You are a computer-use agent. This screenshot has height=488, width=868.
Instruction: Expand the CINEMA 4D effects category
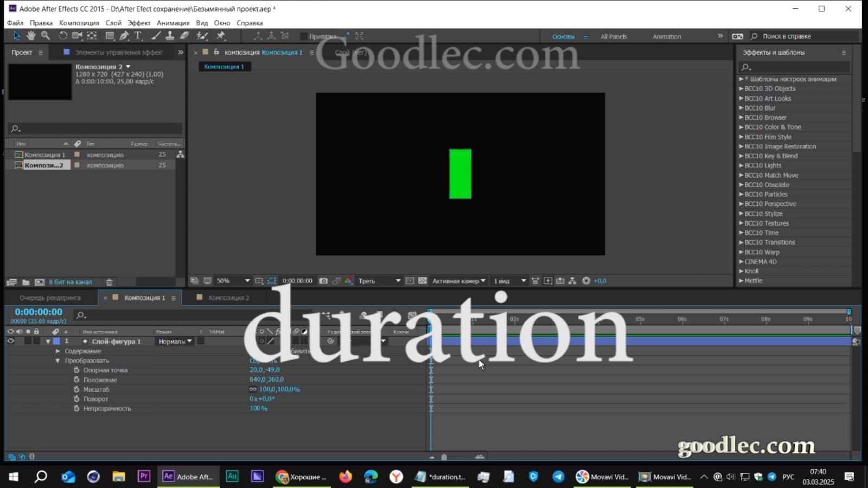coord(741,261)
